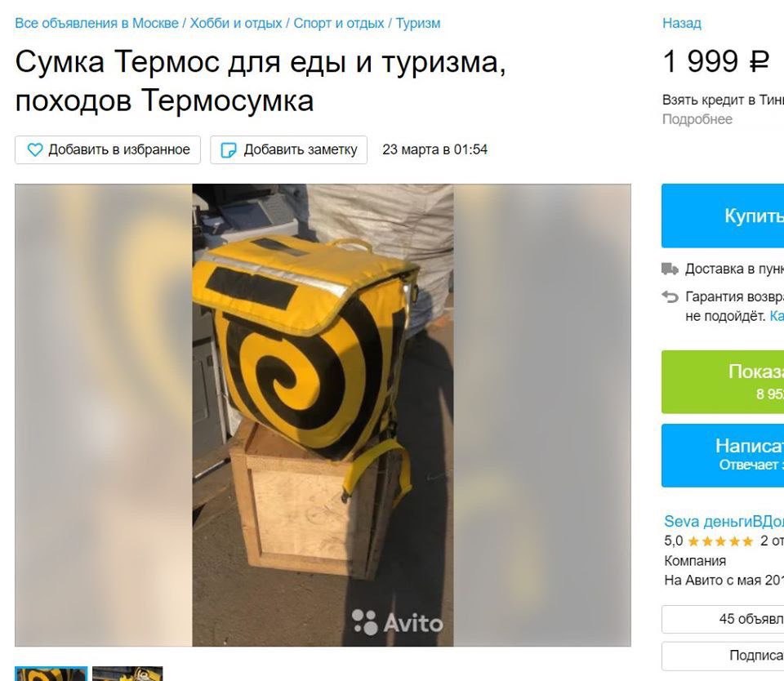This screenshot has width=784, height=681.
Task: Click the return guarantee arrow icon
Action: 670,297
